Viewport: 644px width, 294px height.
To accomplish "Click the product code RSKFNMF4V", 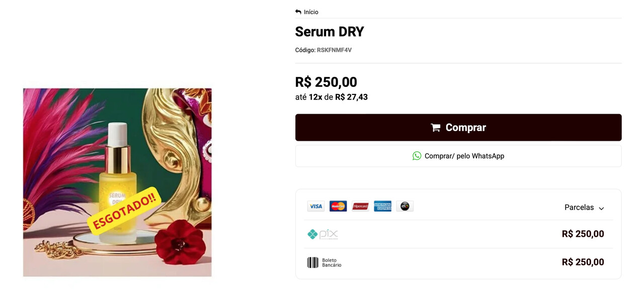I will [x=334, y=50].
